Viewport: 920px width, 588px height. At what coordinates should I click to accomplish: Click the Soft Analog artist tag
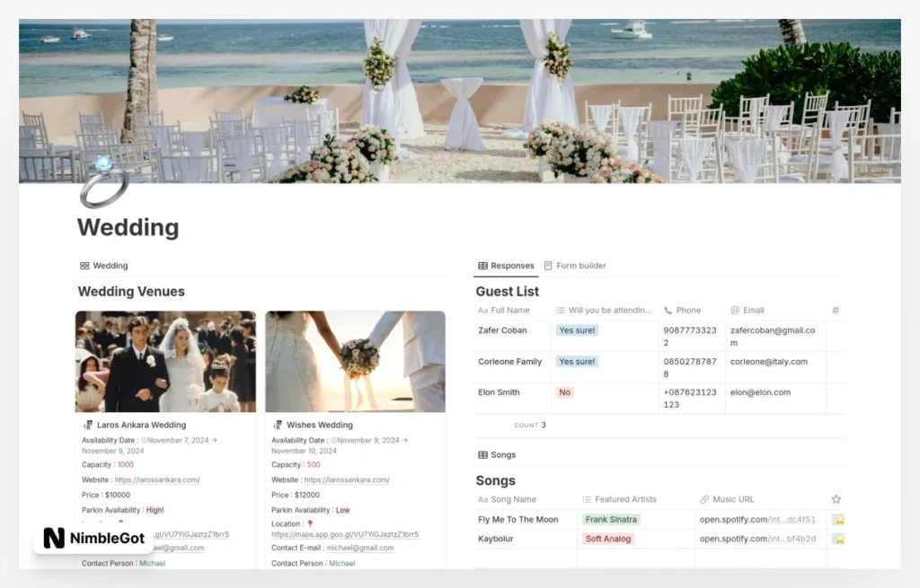coord(608,539)
